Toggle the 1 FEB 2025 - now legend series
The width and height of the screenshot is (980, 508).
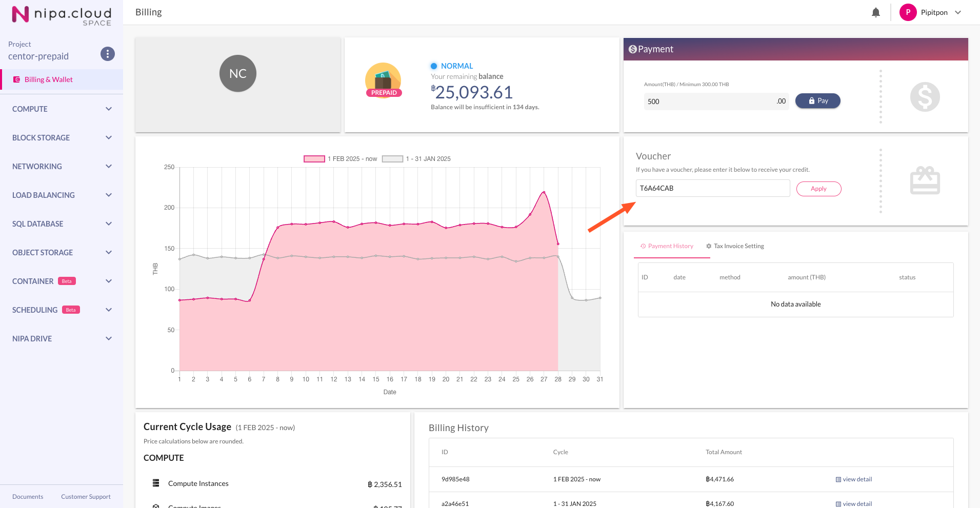341,159
